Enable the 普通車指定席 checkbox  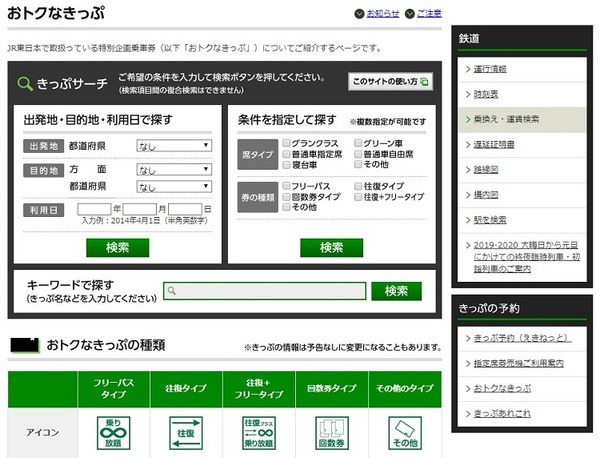pyautogui.click(x=286, y=154)
